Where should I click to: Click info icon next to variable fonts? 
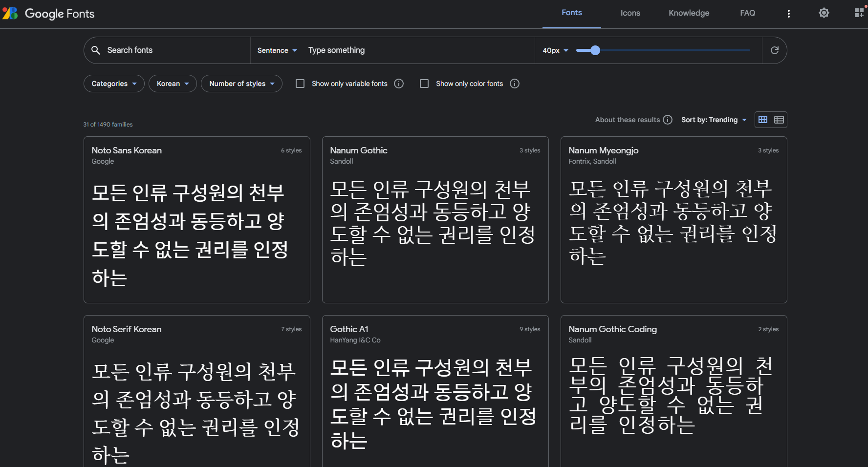[399, 84]
